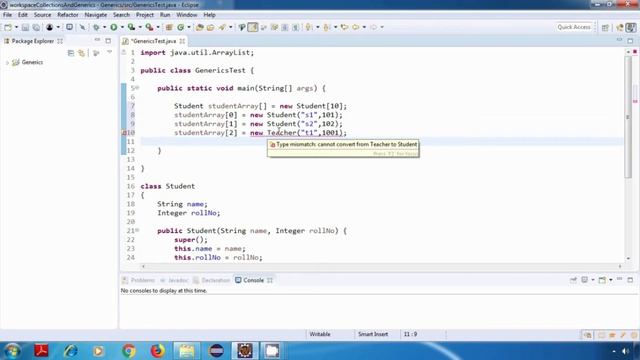Viewport: 640px width, 360px height.
Task: Open the Package Explorer View Menu arrow
Action: coord(109,52)
